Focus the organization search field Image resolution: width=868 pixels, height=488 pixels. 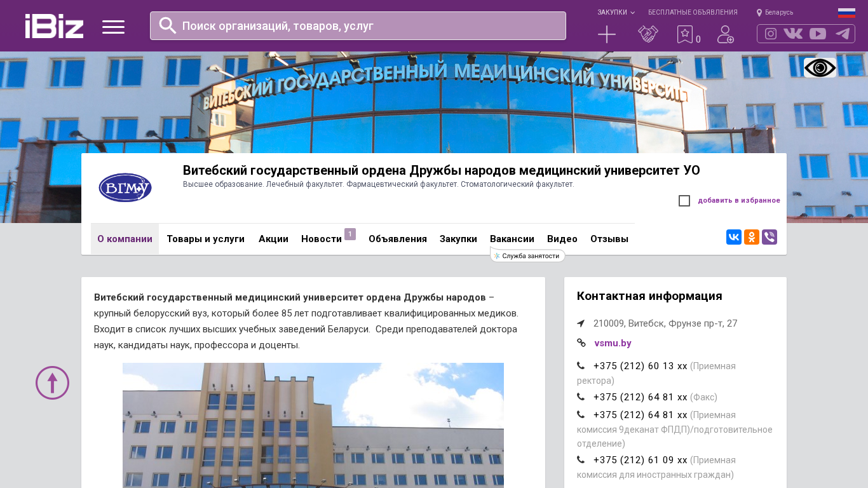358,25
